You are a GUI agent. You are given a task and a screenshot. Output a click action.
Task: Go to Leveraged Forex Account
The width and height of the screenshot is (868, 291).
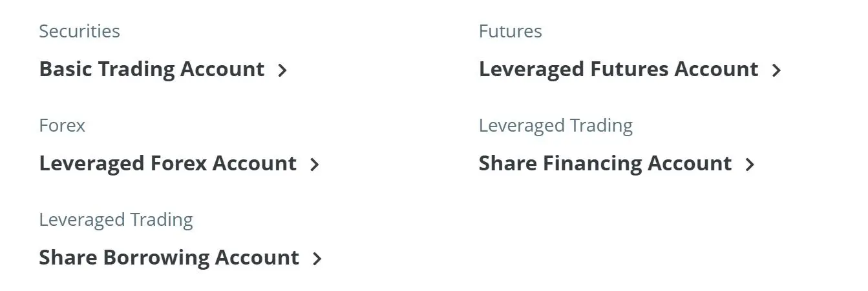tap(168, 163)
